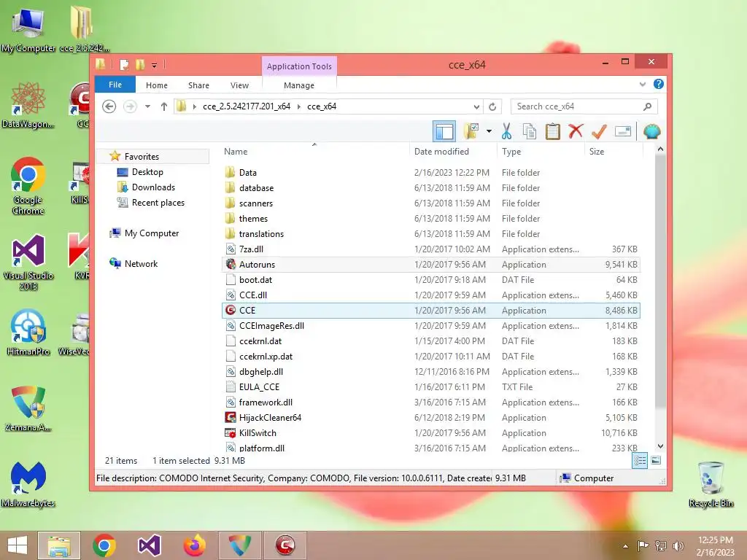
Task: Sort by the Size column header
Action: pyautogui.click(x=614, y=152)
